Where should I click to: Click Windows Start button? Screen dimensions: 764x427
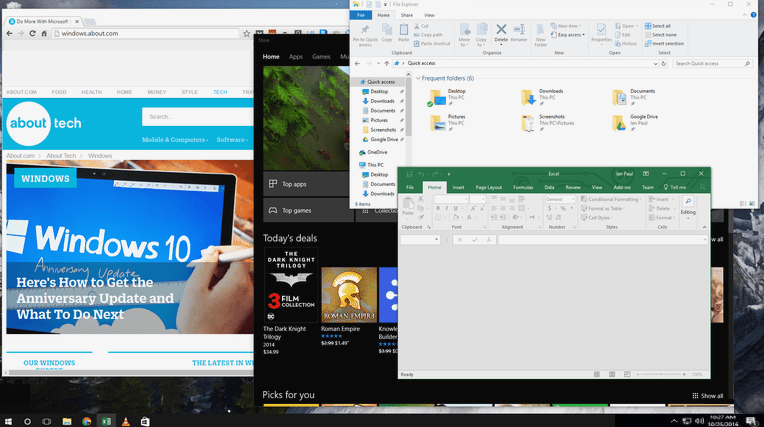coord(8,421)
